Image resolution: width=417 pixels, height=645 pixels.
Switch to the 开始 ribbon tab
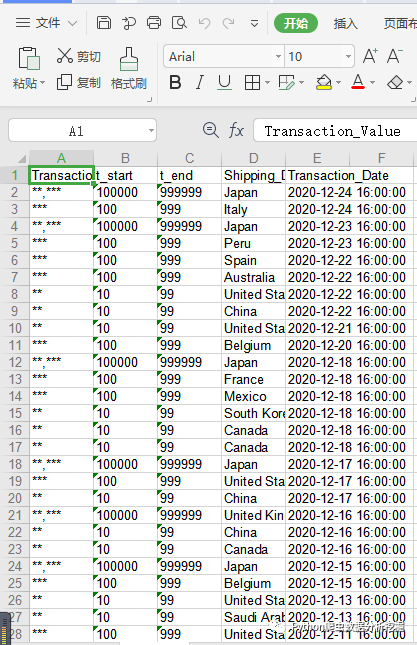pos(296,23)
